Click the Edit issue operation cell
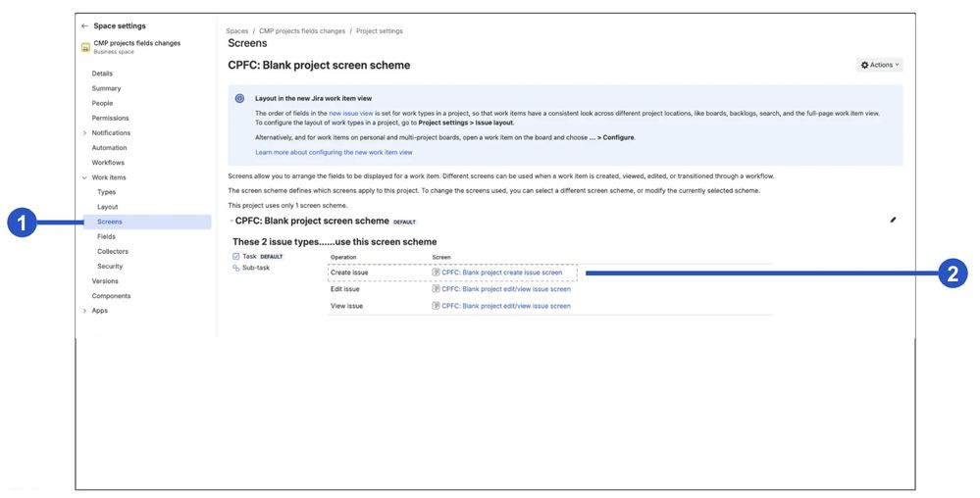 click(x=345, y=289)
